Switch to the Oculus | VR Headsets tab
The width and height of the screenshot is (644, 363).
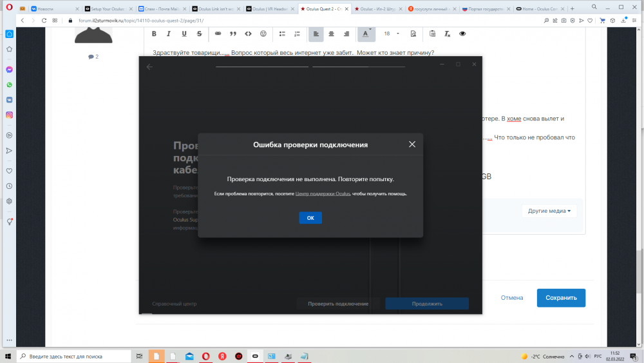click(x=270, y=8)
